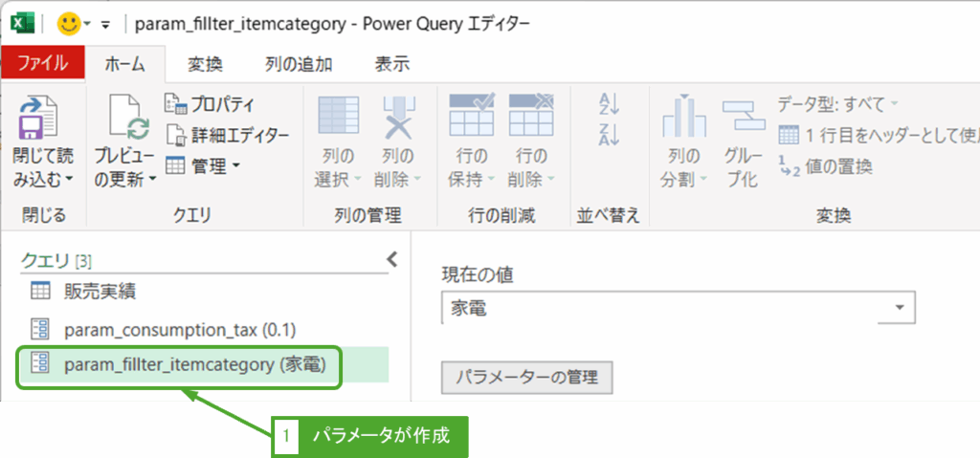This screenshot has height=458, width=980.
Task: Collapse the クエリ pane with chevron
Action: (390, 258)
